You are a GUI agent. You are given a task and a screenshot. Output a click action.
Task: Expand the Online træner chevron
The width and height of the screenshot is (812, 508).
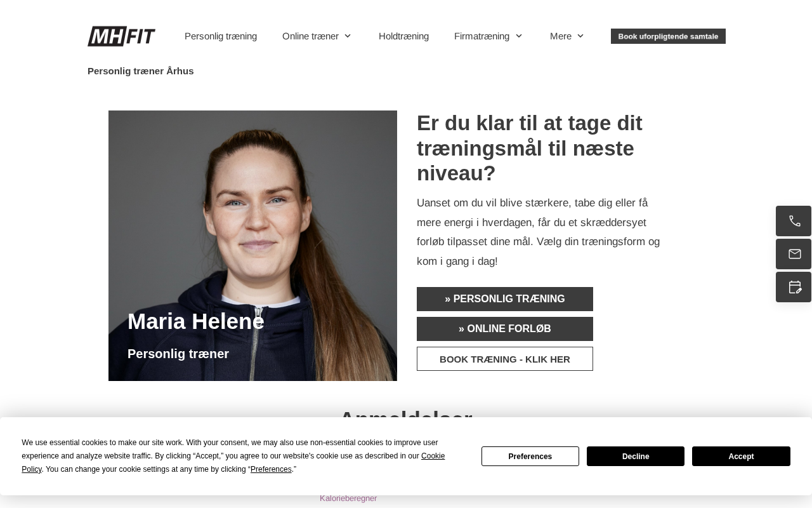click(x=348, y=36)
